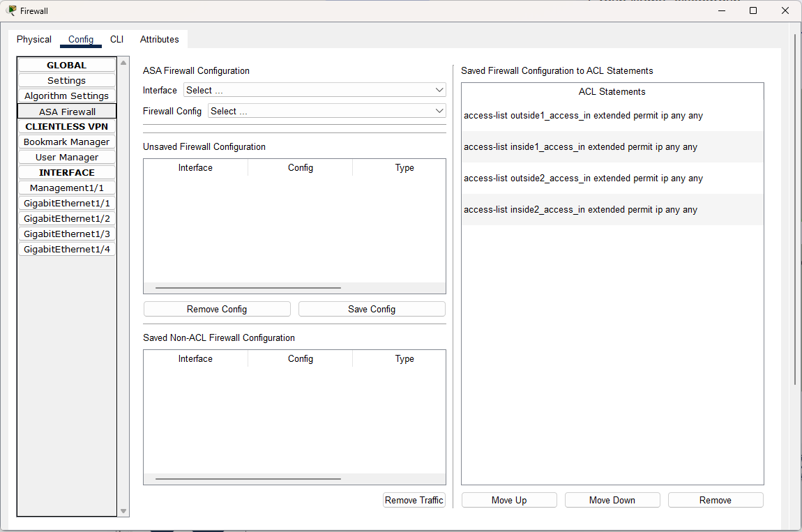Open the Firewall Config dropdown

pos(326,110)
